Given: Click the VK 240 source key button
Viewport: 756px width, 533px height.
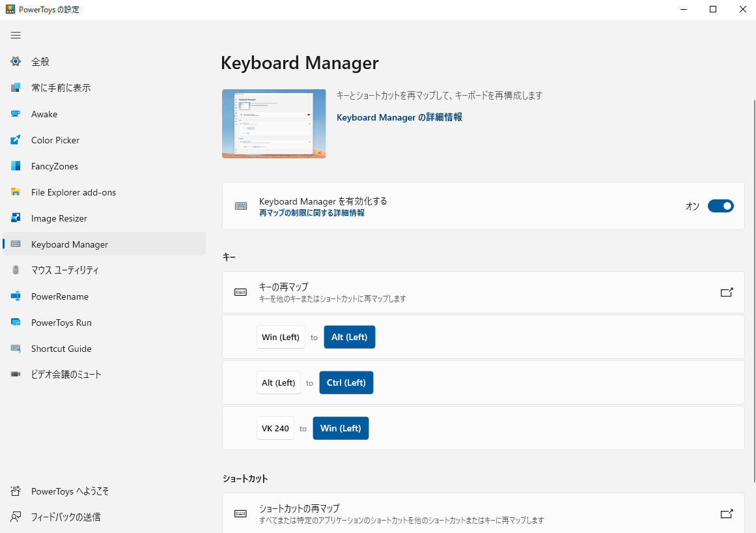Looking at the screenshot, I should pos(275,428).
